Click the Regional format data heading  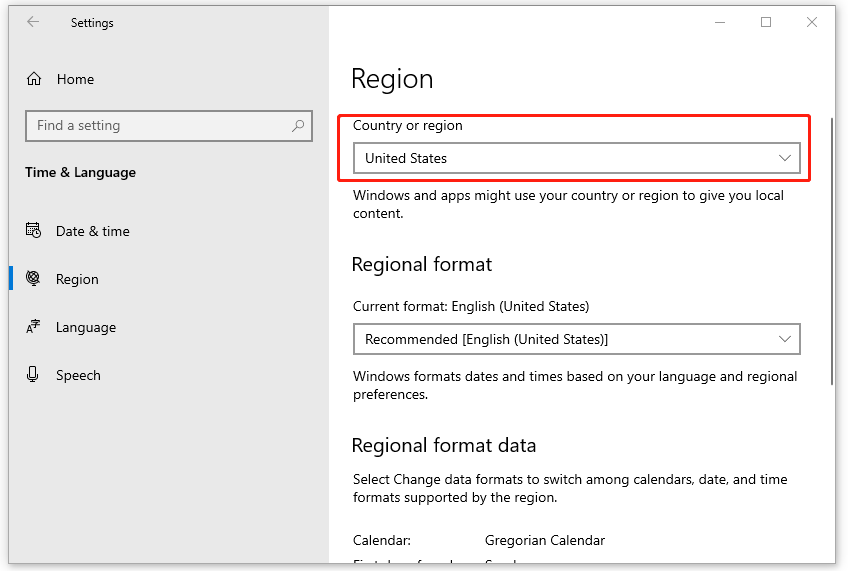point(444,446)
